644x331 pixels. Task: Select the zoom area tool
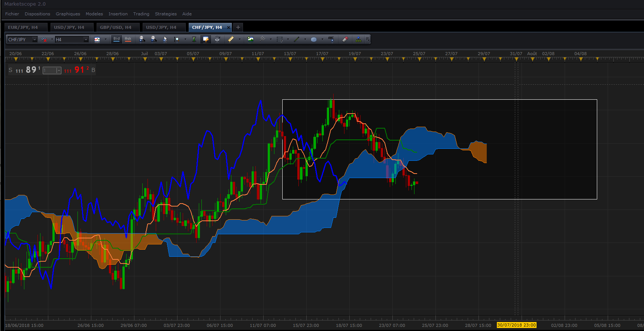pos(177,39)
